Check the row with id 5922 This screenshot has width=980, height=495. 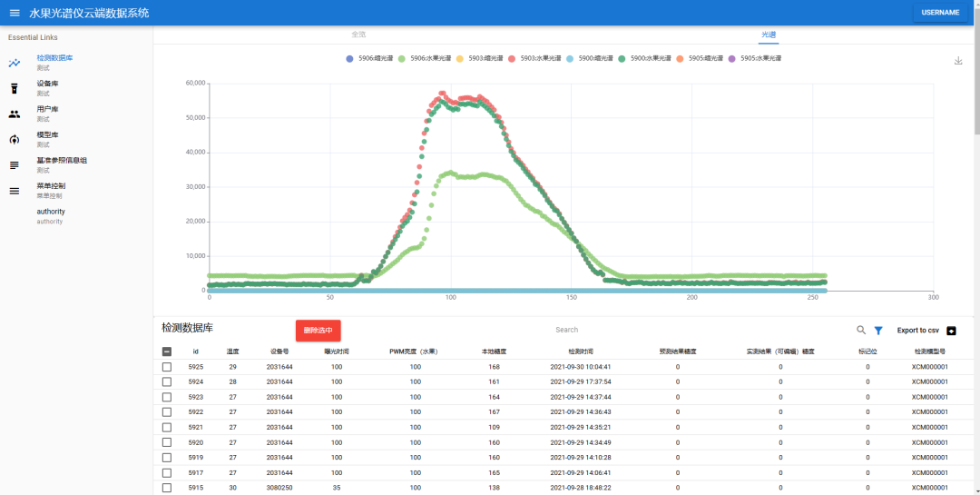click(x=167, y=411)
